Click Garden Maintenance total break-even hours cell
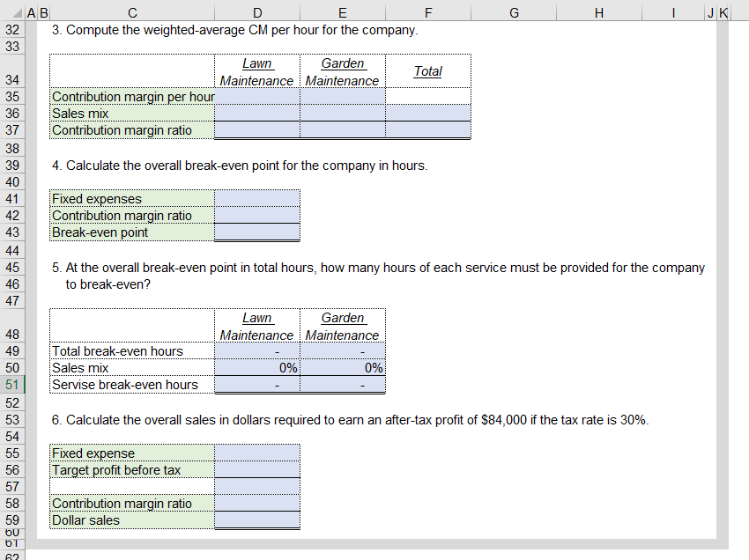 343,351
